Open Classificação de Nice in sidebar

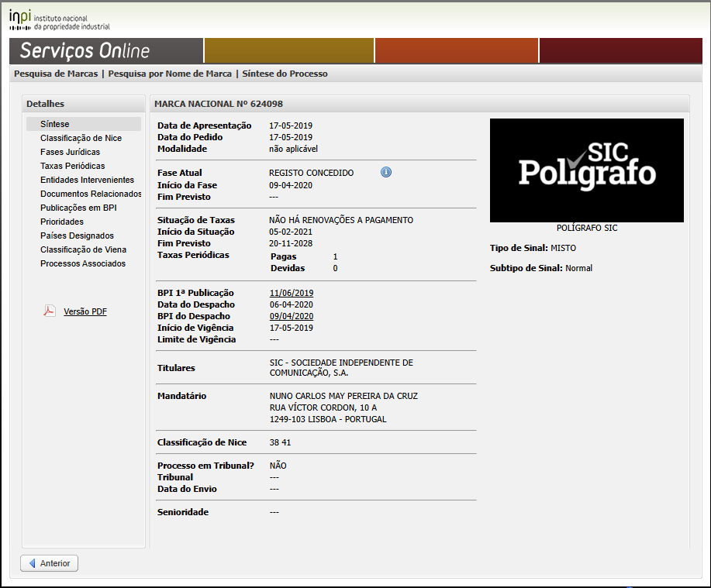81,138
